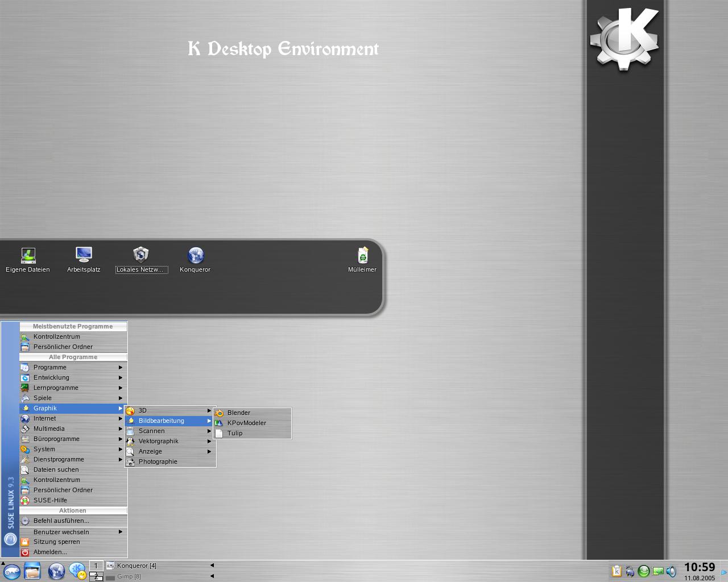Open Eigene Dateien desktop icon
Viewport: 728px width, 582px height.
pos(28,260)
